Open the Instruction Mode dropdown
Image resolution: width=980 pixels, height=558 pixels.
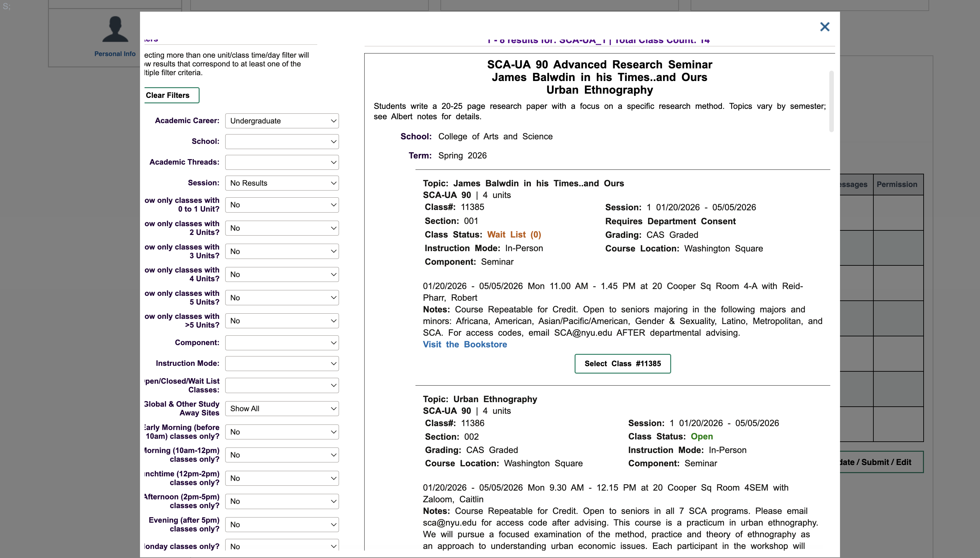point(281,363)
